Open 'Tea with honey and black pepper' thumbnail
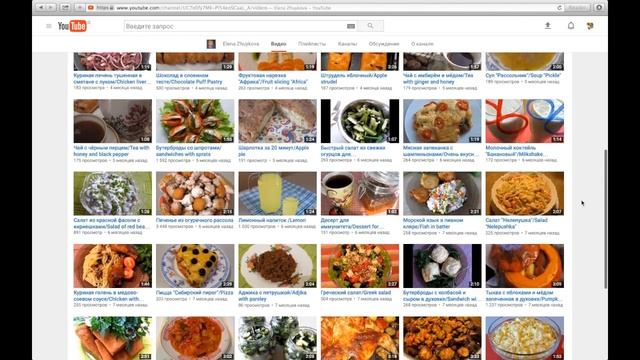 coord(113,121)
